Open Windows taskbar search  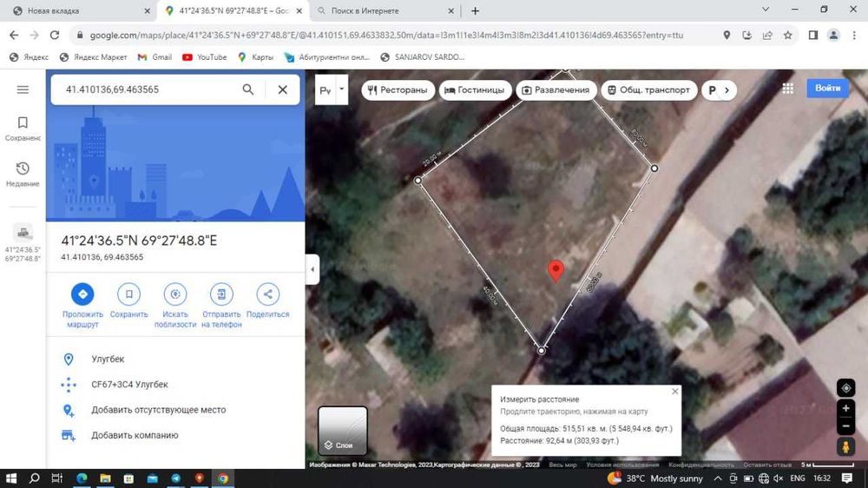(34, 478)
